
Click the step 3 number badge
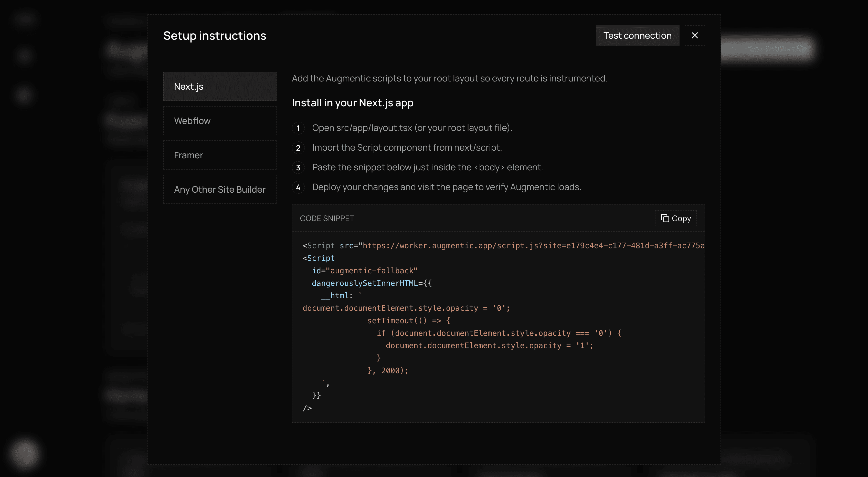pos(298,168)
